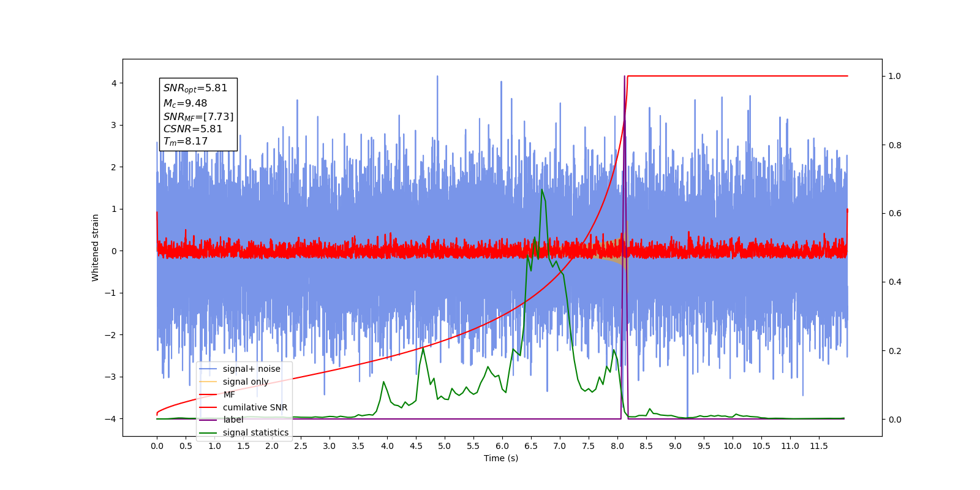Click the x-axis tick label 2.5
The height and width of the screenshot is (490, 980).
(301, 446)
